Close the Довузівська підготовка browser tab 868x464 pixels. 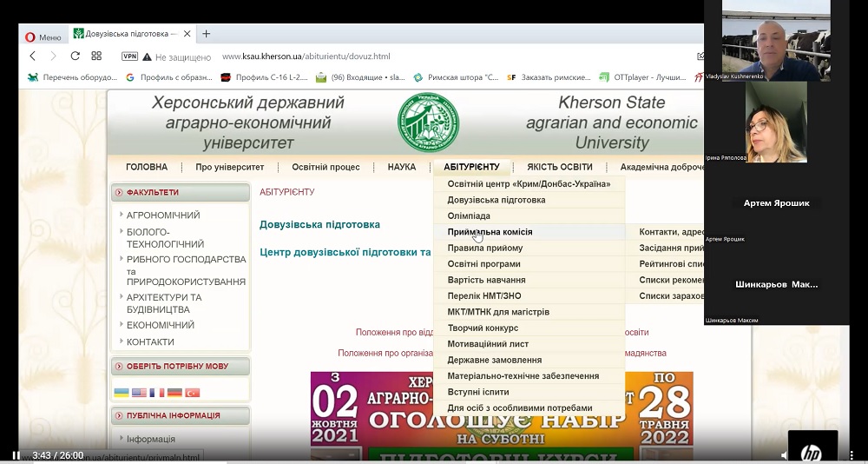click(187, 34)
